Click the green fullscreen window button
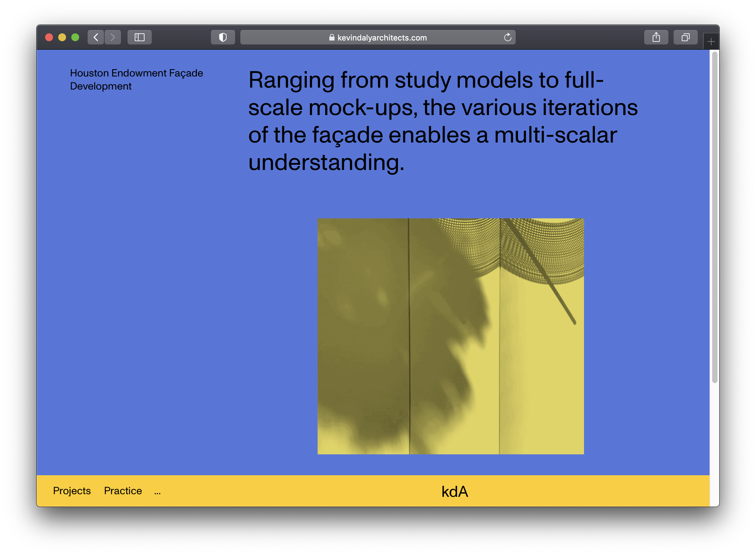The width and height of the screenshot is (756, 555). pos(75,37)
